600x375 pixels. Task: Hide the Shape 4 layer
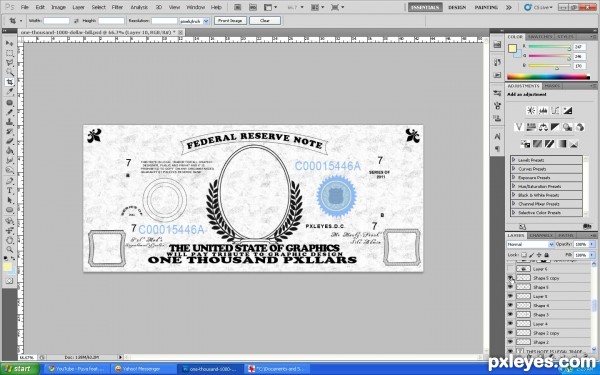[x=510, y=305]
